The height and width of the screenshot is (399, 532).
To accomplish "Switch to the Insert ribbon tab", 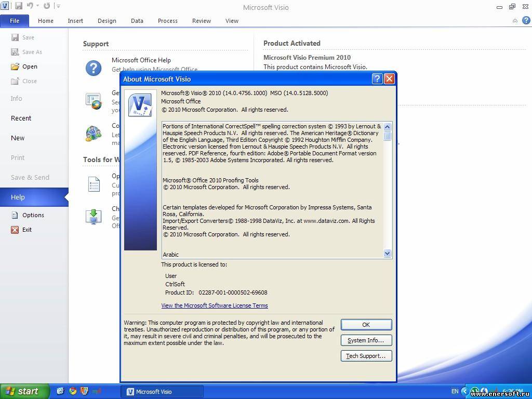I will [75, 21].
